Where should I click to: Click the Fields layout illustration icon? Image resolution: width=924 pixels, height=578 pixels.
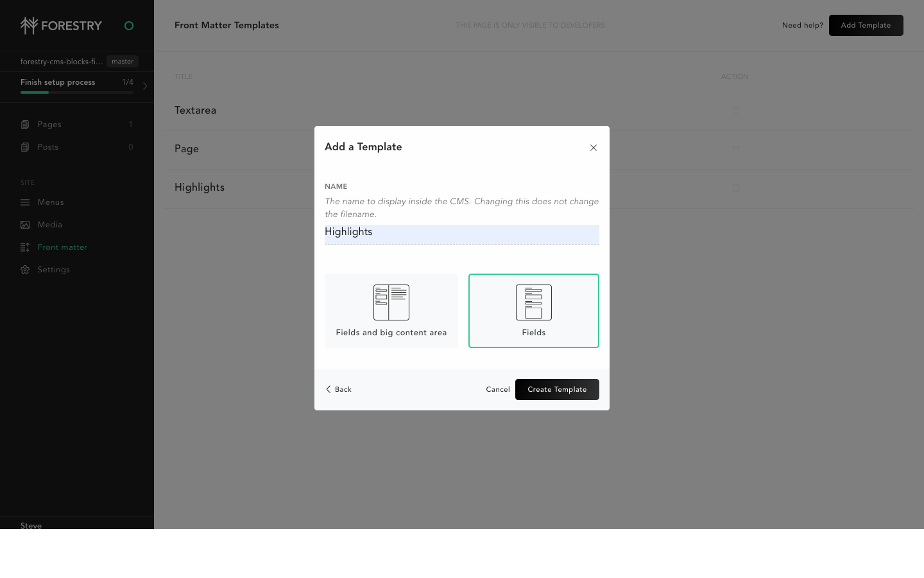(534, 302)
